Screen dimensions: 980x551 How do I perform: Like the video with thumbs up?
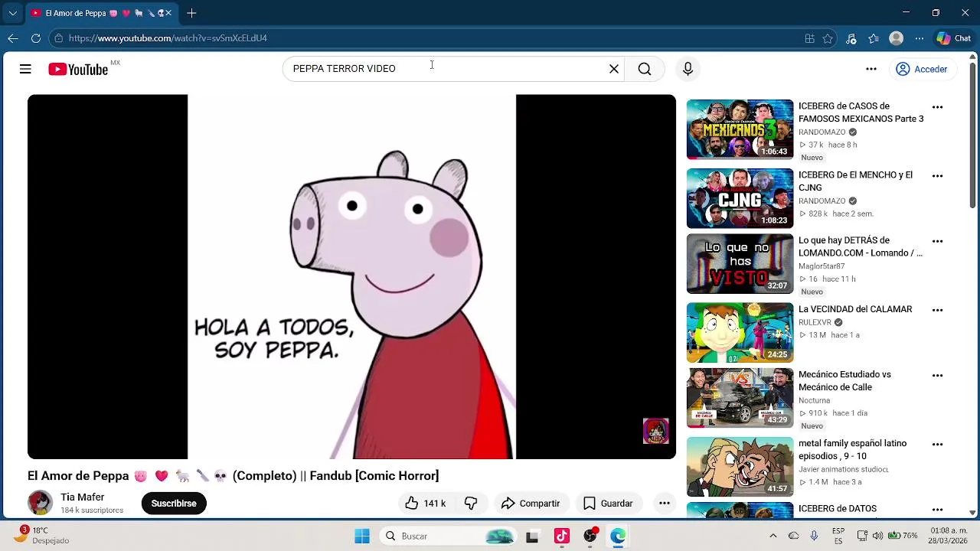point(425,504)
